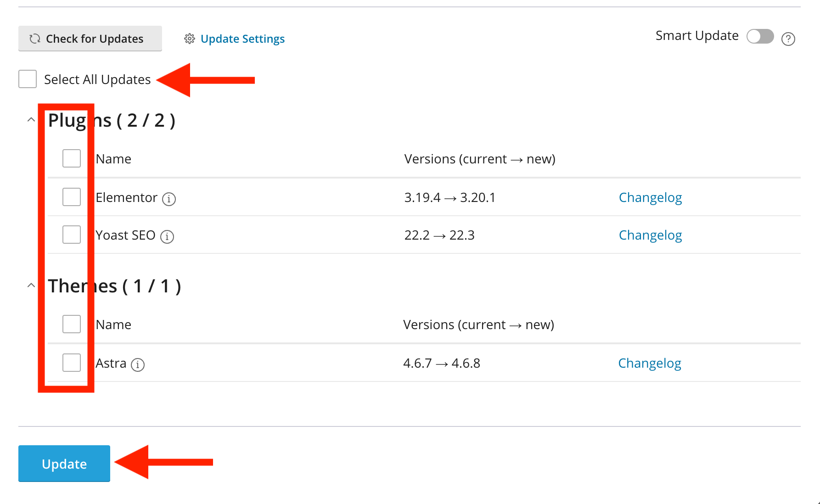Toggle the Smart Update switch
The image size is (820, 504).
[760, 36]
